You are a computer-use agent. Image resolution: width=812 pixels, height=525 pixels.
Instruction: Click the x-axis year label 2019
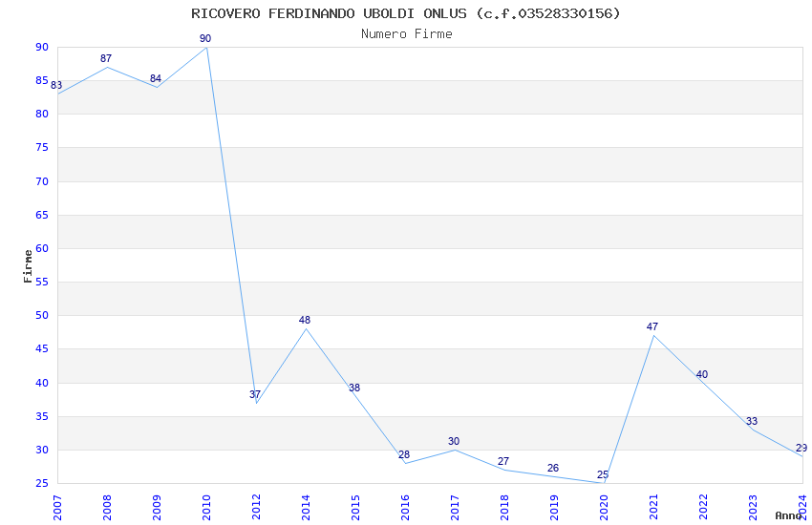[555, 508]
